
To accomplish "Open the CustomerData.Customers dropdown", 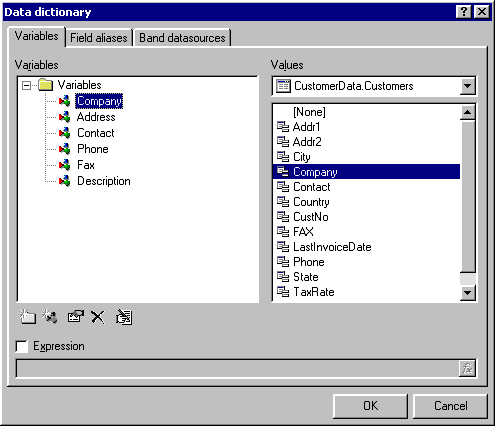I will [467, 86].
